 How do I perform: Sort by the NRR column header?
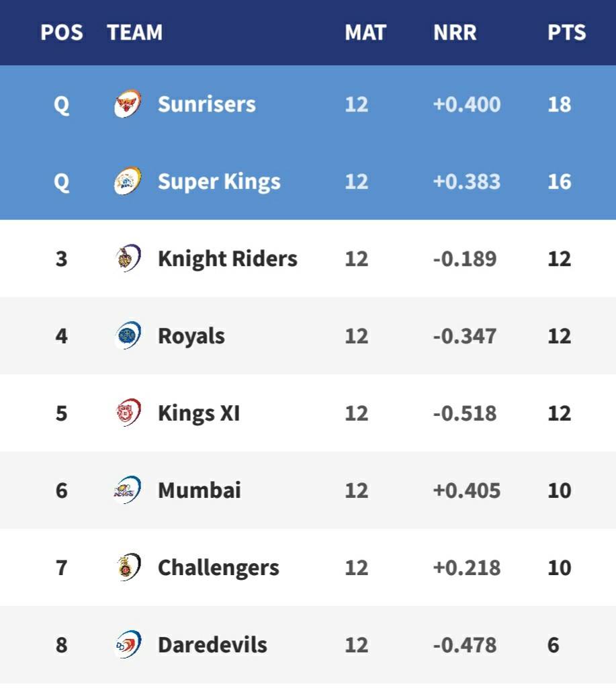[455, 32]
